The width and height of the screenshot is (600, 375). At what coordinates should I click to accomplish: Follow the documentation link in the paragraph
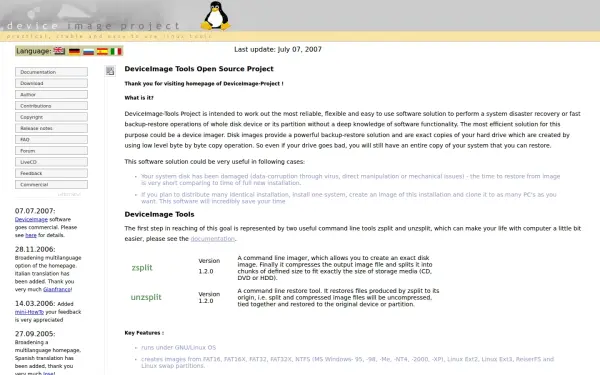[x=213, y=239]
